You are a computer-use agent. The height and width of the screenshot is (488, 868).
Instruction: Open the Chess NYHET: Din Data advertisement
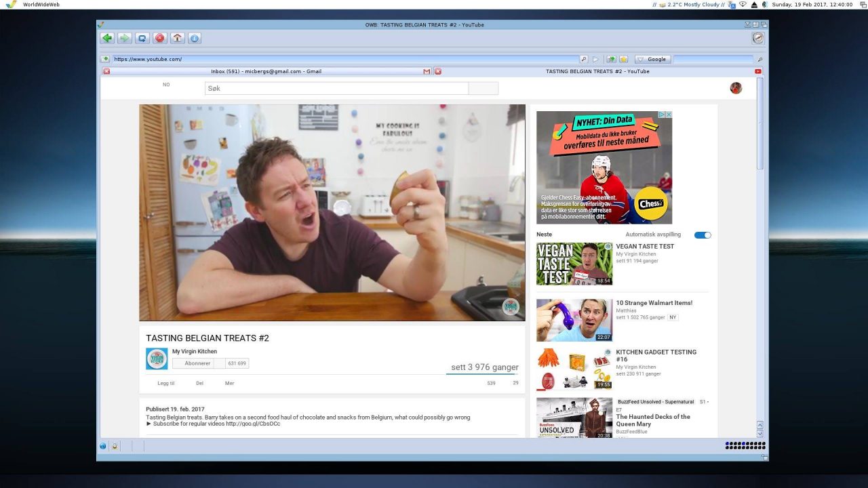[x=604, y=167]
